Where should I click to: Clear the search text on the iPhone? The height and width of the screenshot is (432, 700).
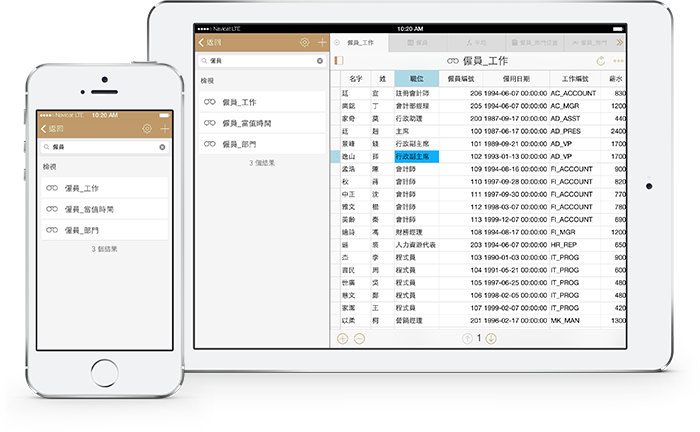[x=162, y=147]
